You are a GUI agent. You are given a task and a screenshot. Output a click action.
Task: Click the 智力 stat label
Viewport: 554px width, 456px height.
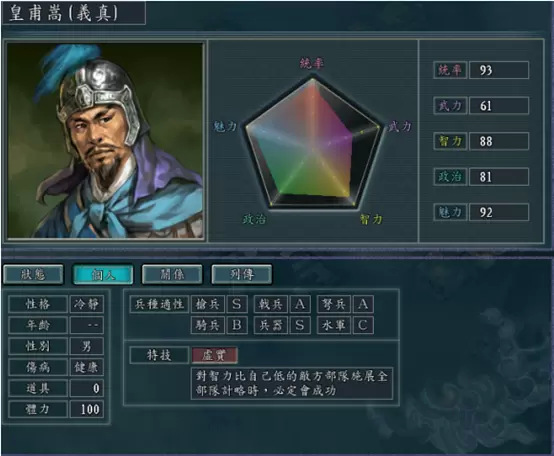coord(450,141)
